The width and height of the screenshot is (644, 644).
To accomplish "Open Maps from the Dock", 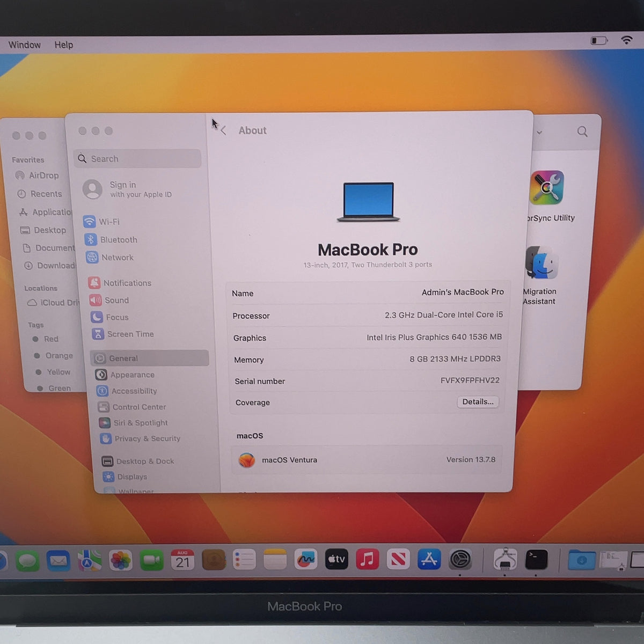I will (x=89, y=561).
